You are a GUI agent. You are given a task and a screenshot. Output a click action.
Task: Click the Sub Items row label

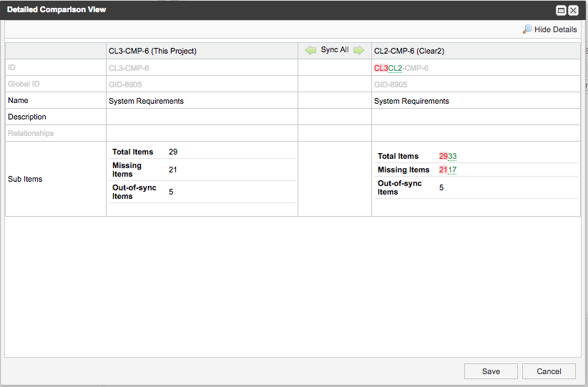(25, 179)
